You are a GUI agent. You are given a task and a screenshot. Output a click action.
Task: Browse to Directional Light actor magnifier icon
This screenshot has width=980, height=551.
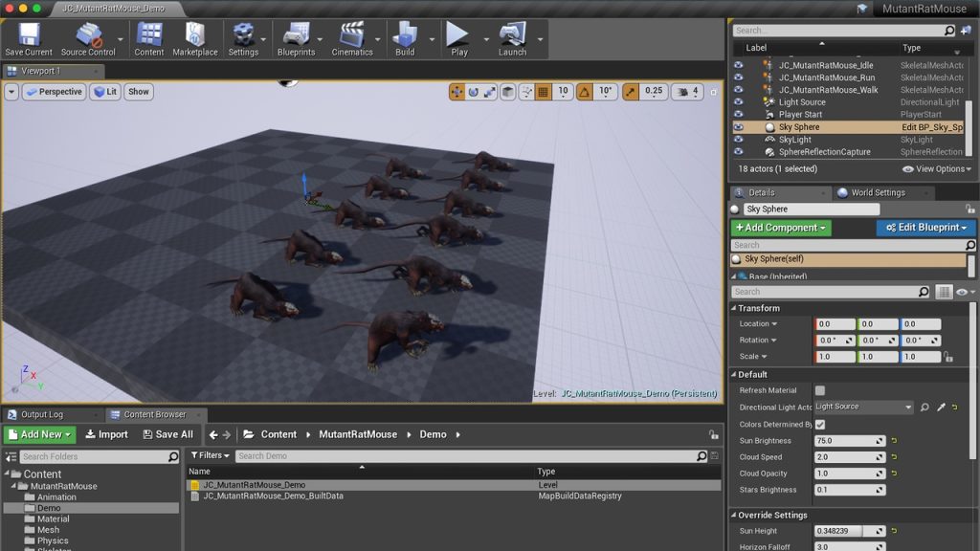924,408
